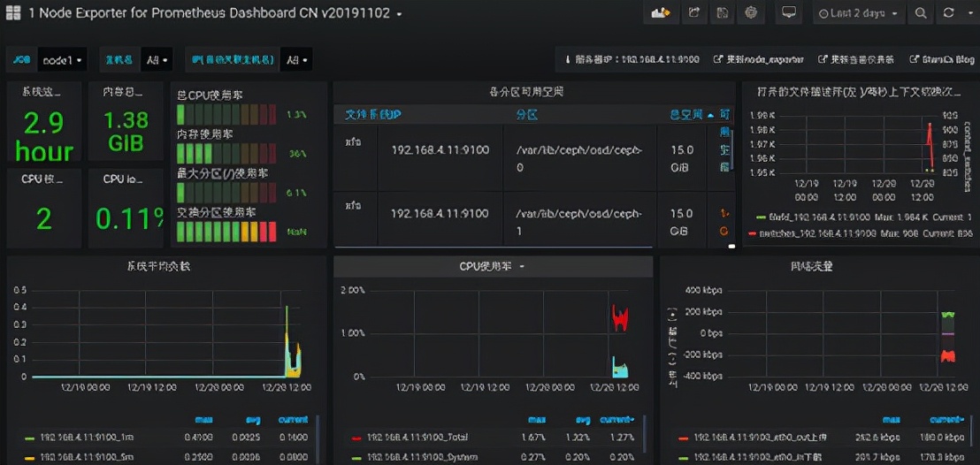Viewport: 980px width, 465px height.
Task: Open the JOB node1 variable dropdown
Action: coord(63,60)
